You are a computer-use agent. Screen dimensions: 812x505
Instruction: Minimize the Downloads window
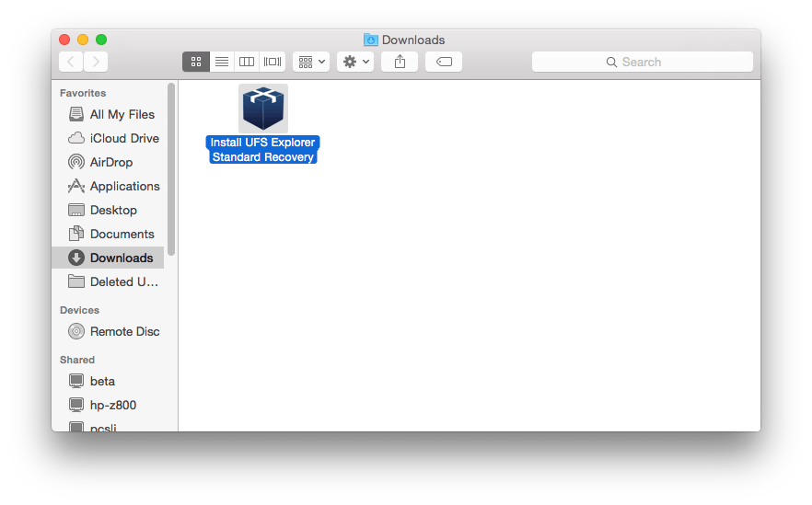83,40
